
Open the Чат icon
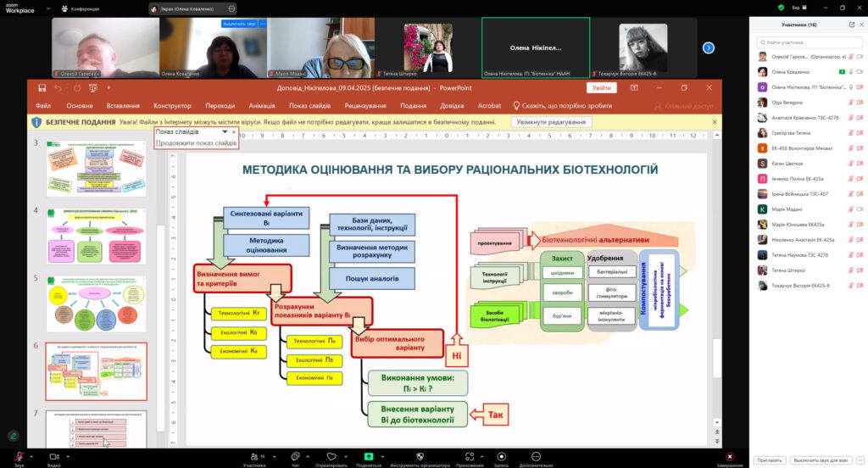coord(296,456)
